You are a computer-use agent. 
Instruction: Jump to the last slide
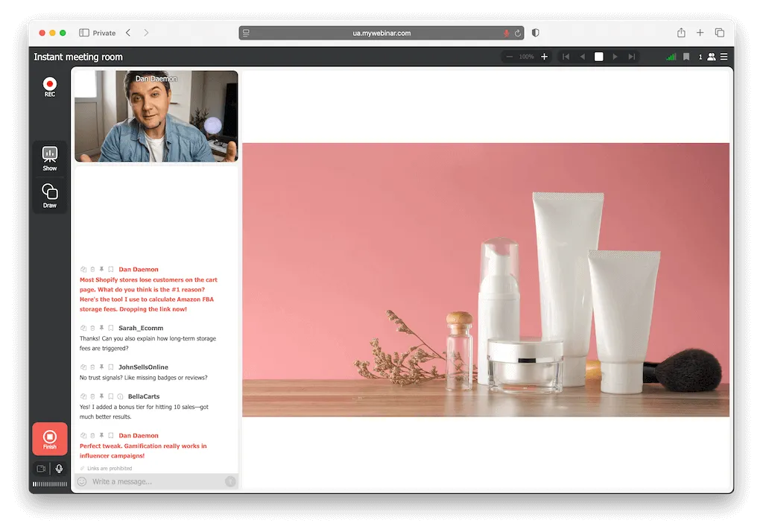(x=632, y=57)
